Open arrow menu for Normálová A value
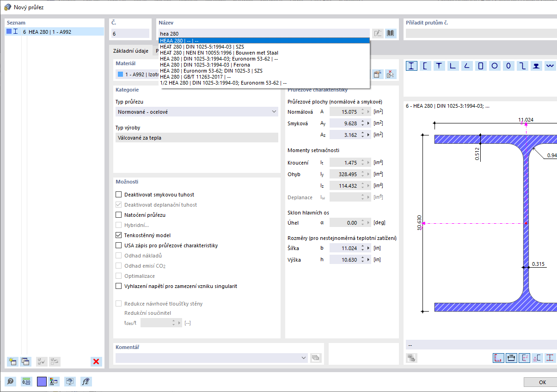The height and width of the screenshot is (392, 557). tap(368, 112)
